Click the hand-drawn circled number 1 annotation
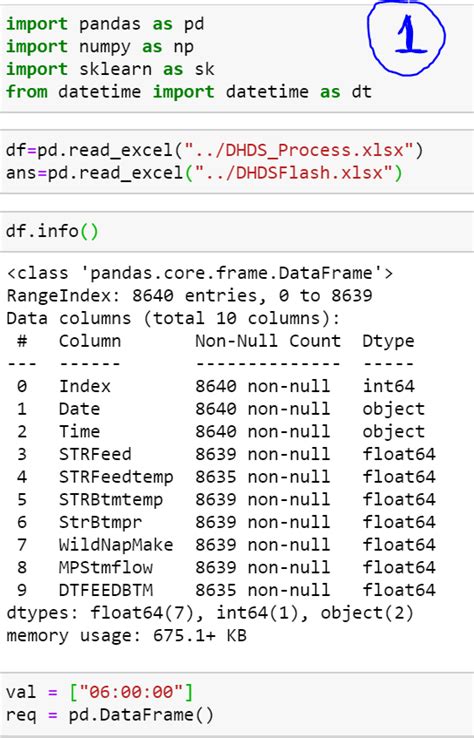474x738 pixels. pos(407,37)
